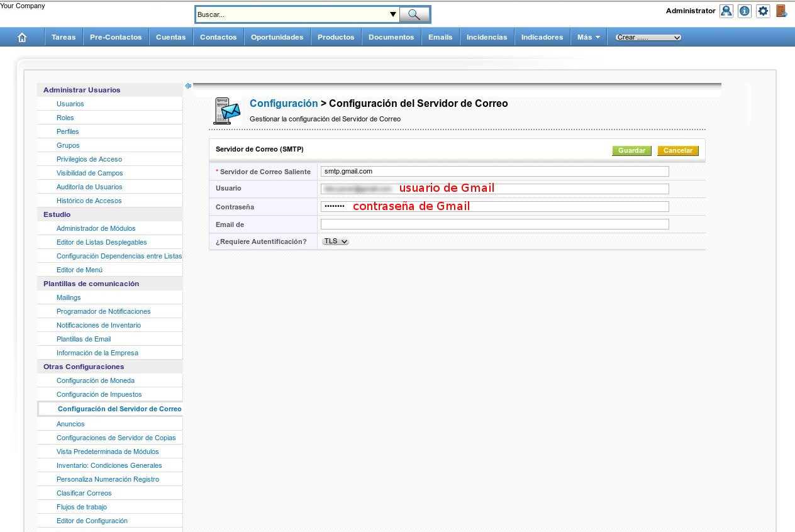
Task: Collapse sidebar with the blue arrow icon
Action: (188, 86)
